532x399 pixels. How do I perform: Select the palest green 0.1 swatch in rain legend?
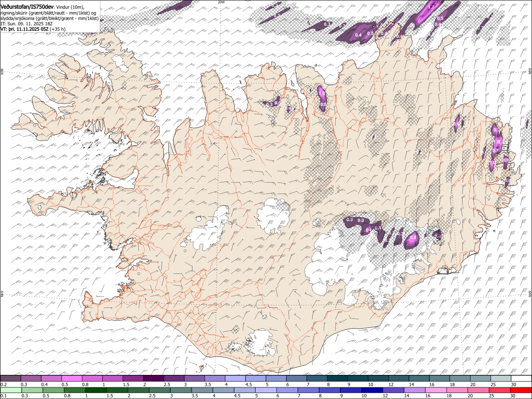[x=11, y=390]
